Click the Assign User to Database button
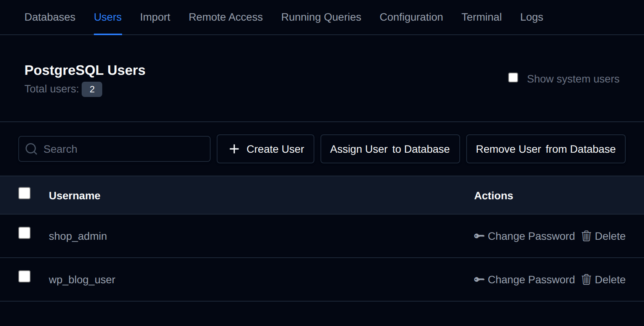644x326 pixels. (390, 149)
